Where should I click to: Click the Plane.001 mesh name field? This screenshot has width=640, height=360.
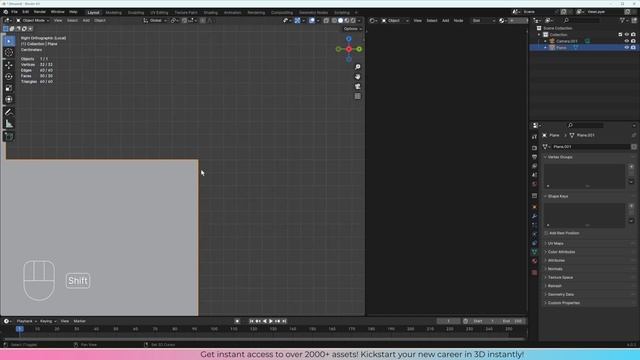click(x=590, y=147)
